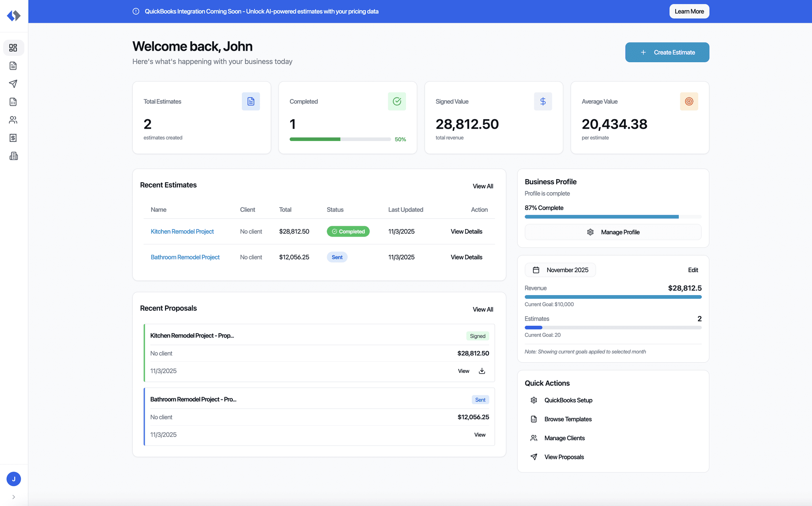The image size is (812, 506).
Task: Open the templates file icon in sidebar
Action: [13, 102]
